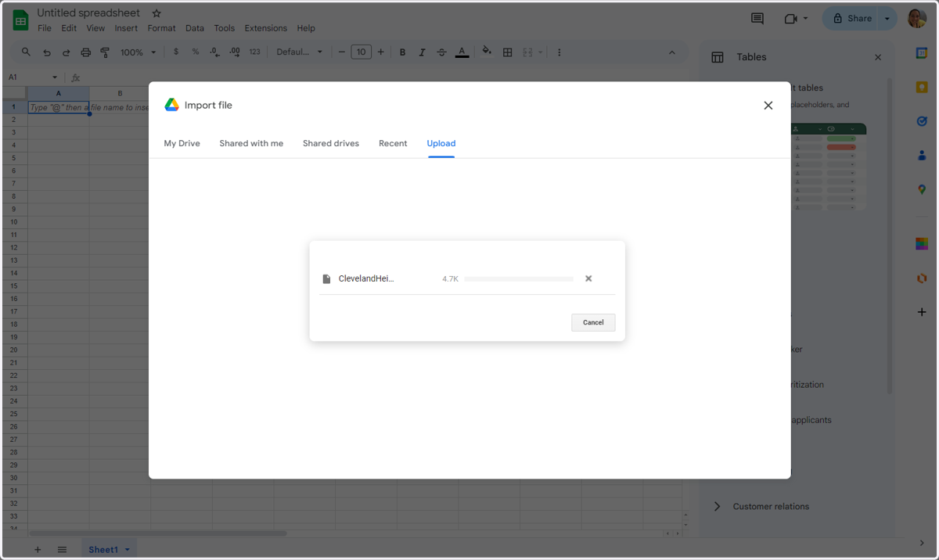Open the Google Keep side panel
Screen dimensions: 939x560
click(922, 87)
